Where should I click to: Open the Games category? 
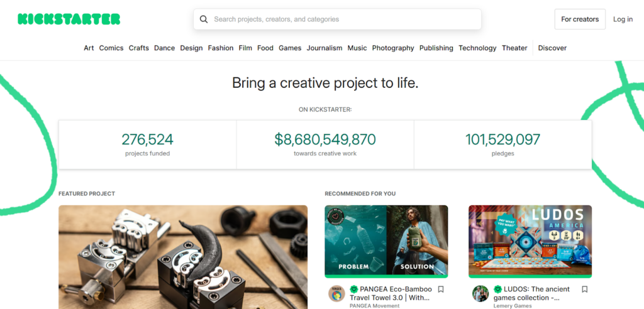coord(290,48)
